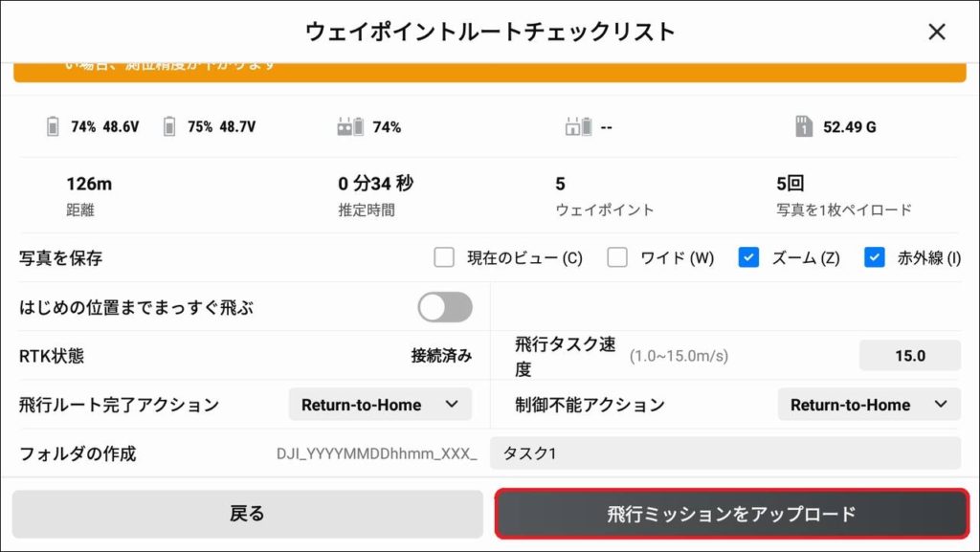Click the タスク1 folder name field

click(724, 453)
